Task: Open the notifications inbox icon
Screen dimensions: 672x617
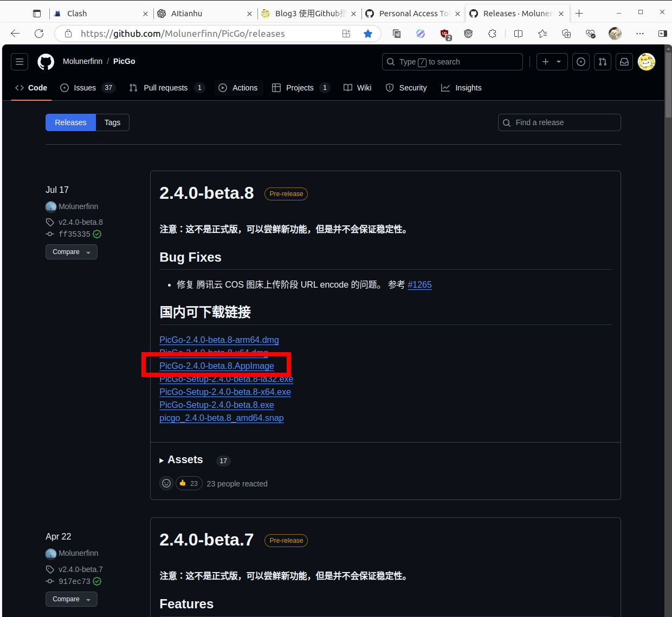Action: [x=624, y=62]
